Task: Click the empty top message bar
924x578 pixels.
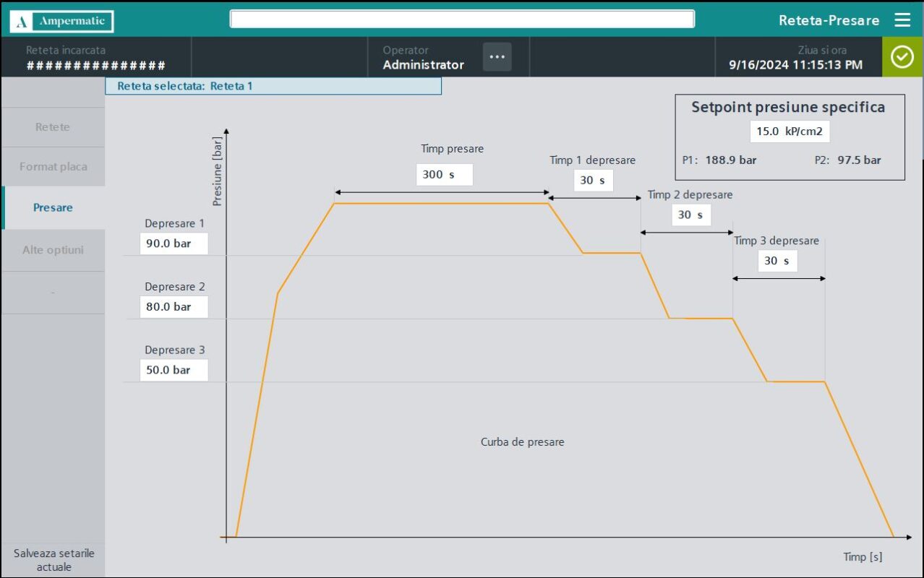Action: pyautogui.click(x=462, y=19)
